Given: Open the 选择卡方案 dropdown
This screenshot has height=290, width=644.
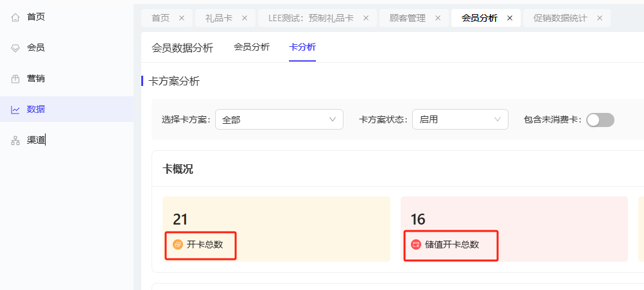Looking at the screenshot, I should [279, 119].
